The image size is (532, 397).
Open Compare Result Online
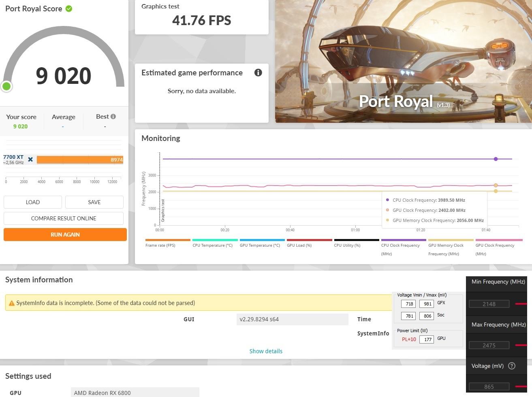(x=64, y=218)
